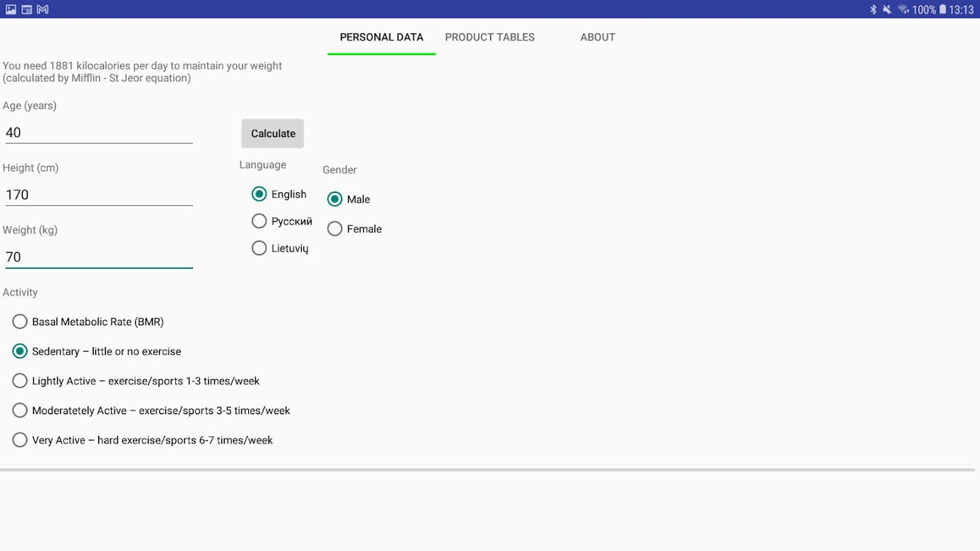Screen dimensions: 980x551
Task: Tap the window notification icon in status bar
Action: click(x=27, y=10)
